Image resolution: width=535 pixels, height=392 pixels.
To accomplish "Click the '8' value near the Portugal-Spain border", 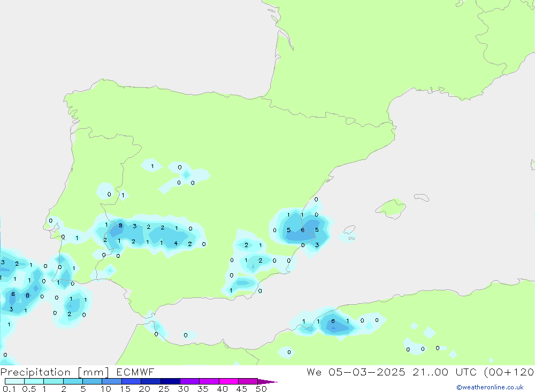I will click(x=120, y=226).
